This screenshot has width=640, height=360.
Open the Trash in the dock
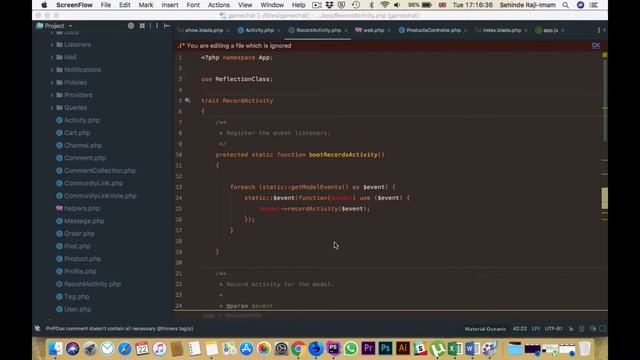[x=585, y=349]
